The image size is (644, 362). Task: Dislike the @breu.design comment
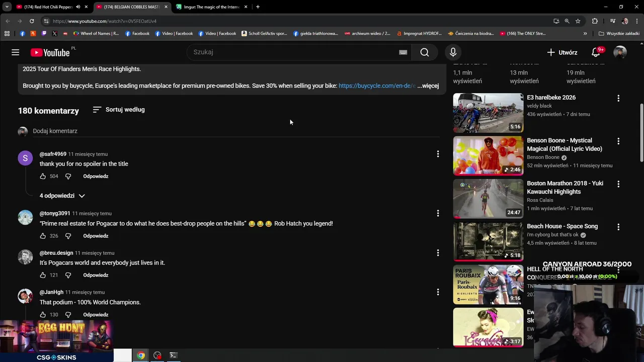pos(68,275)
